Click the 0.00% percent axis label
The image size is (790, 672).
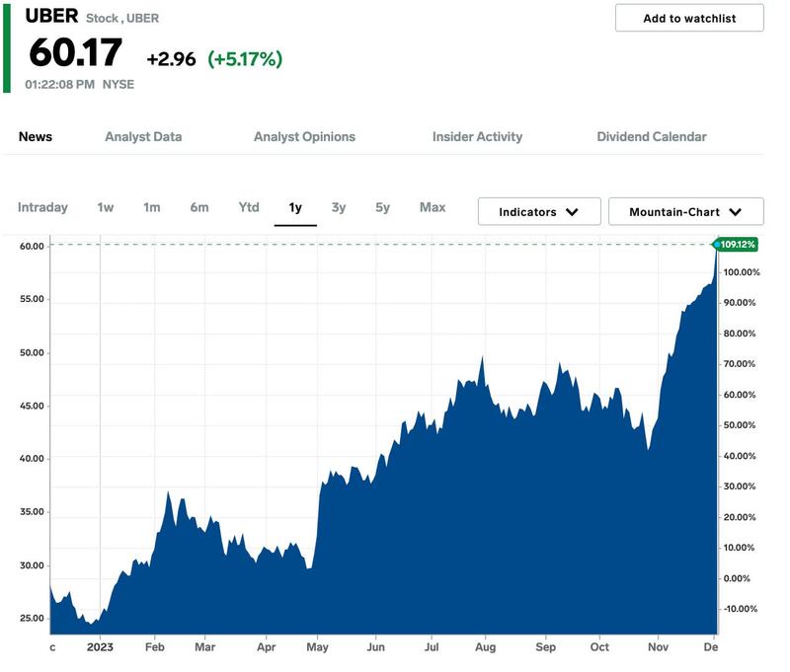(737, 579)
